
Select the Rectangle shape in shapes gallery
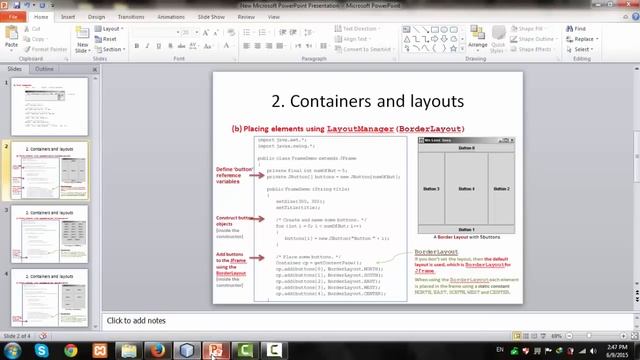pos(435,29)
